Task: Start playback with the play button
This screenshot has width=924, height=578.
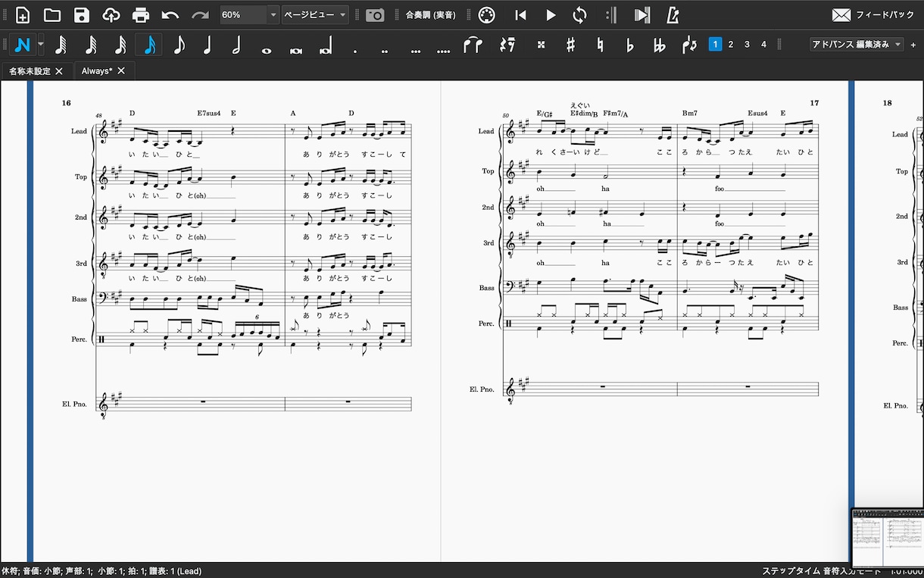Action: coord(551,14)
